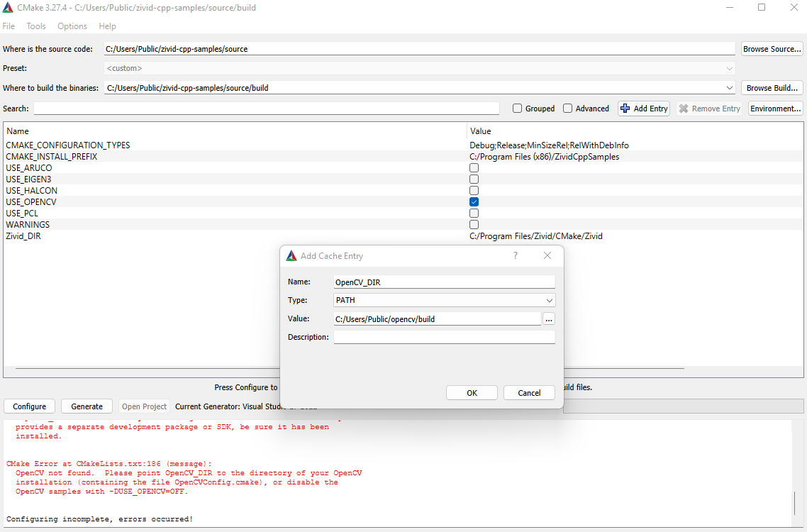Select the WARNINGS entry name
Viewport: 807px width, 532px height.
(28, 225)
